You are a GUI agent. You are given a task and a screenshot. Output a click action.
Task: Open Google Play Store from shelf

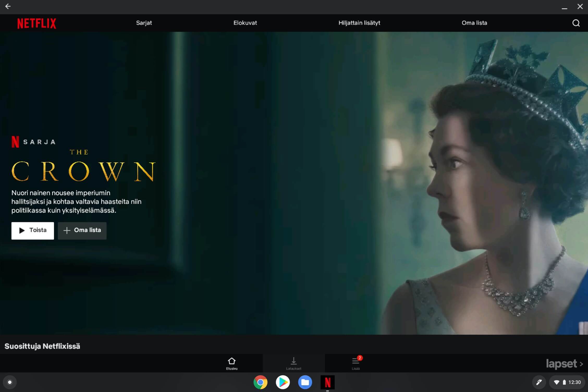283,382
